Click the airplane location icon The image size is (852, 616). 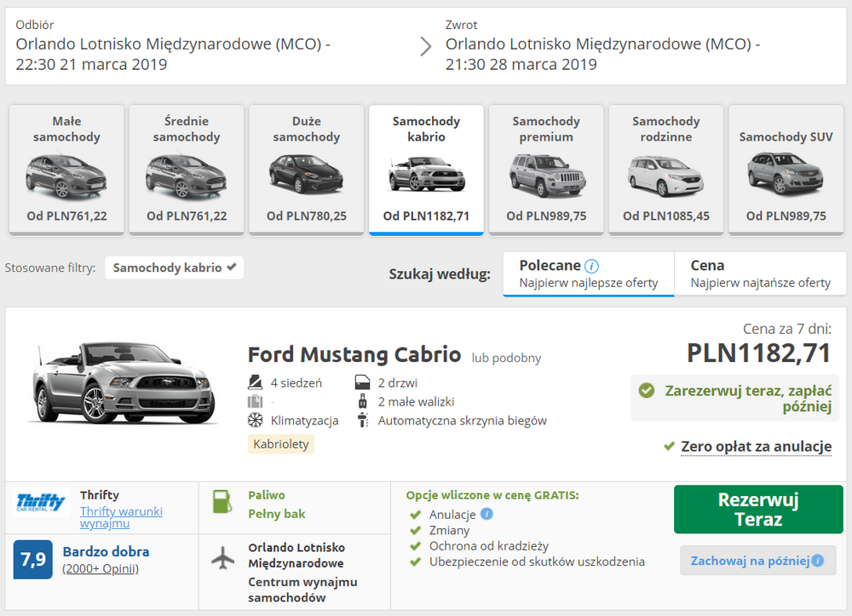click(222, 558)
